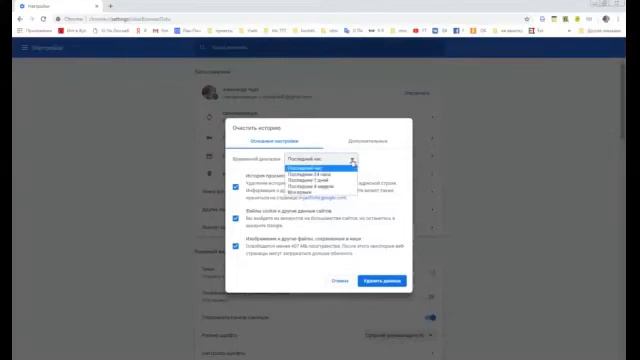Open the Chrome three-dot menu
Viewport: 640px width, 360px height.
tap(618, 19)
